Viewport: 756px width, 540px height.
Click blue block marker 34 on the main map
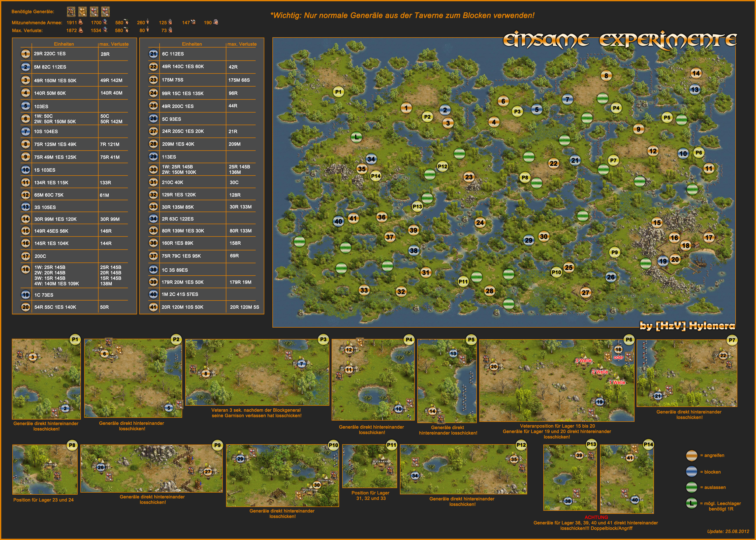(371, 159)
